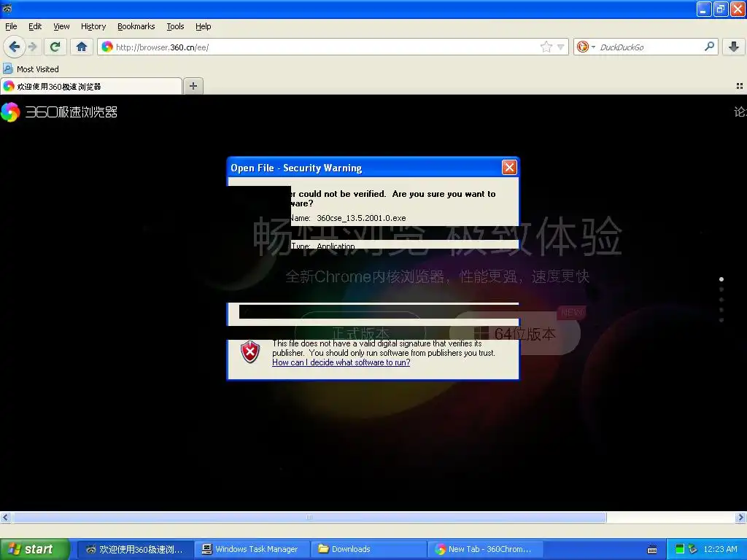Open the Edit menu
Viewport: 747px width, 560px height.
35,26
